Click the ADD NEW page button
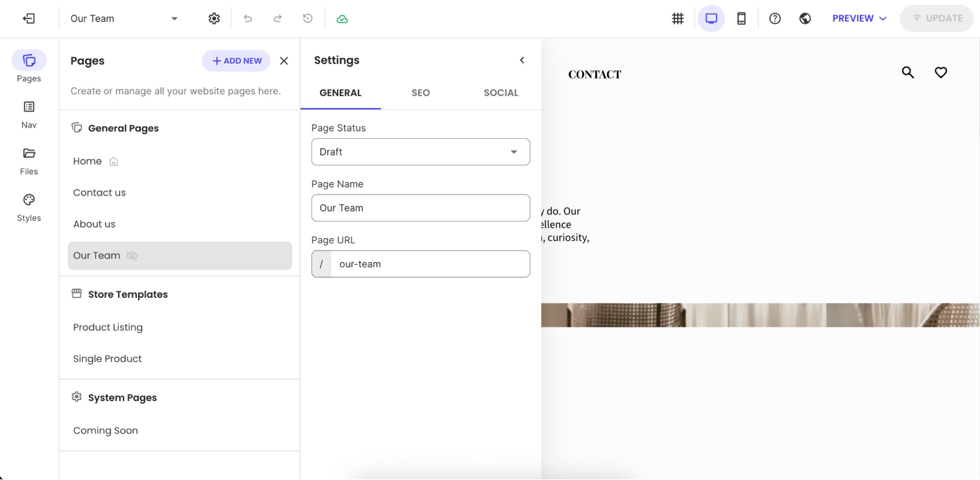This screenshot has width=980, height=480. coord(236,61)
